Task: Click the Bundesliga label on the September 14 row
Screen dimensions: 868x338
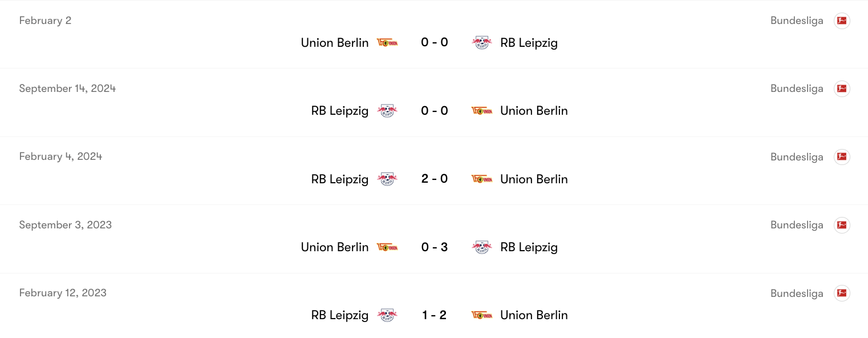Action: coord(797,88)
